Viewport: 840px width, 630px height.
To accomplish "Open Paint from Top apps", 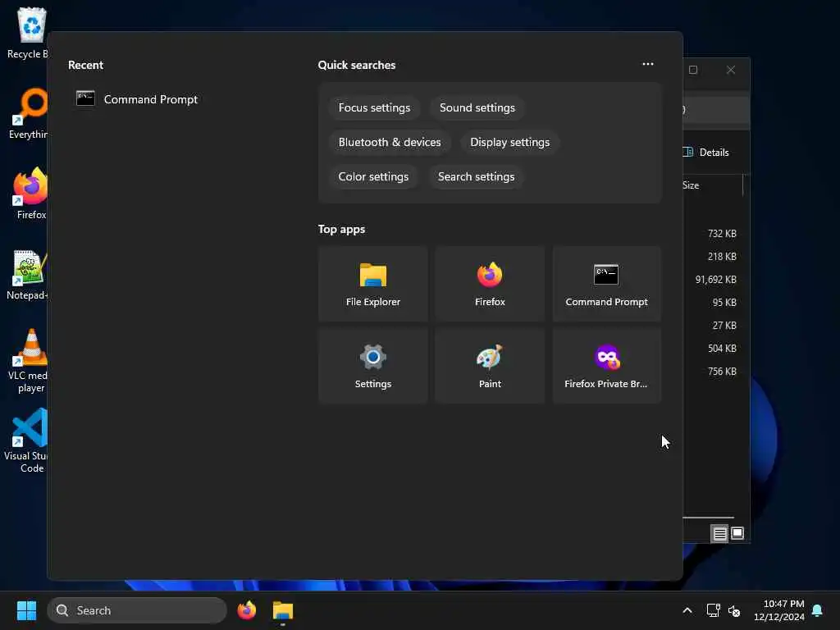I will click(x=490, y=366).
